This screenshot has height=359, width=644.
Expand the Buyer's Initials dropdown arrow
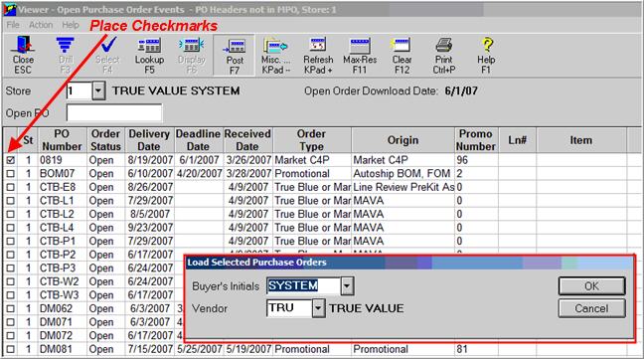(x=347, y=285)
